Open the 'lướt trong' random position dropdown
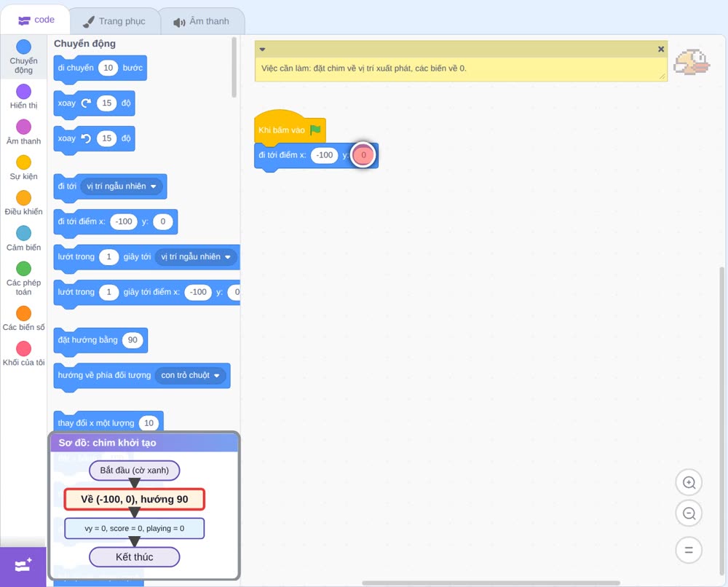 tap(195, 257)
